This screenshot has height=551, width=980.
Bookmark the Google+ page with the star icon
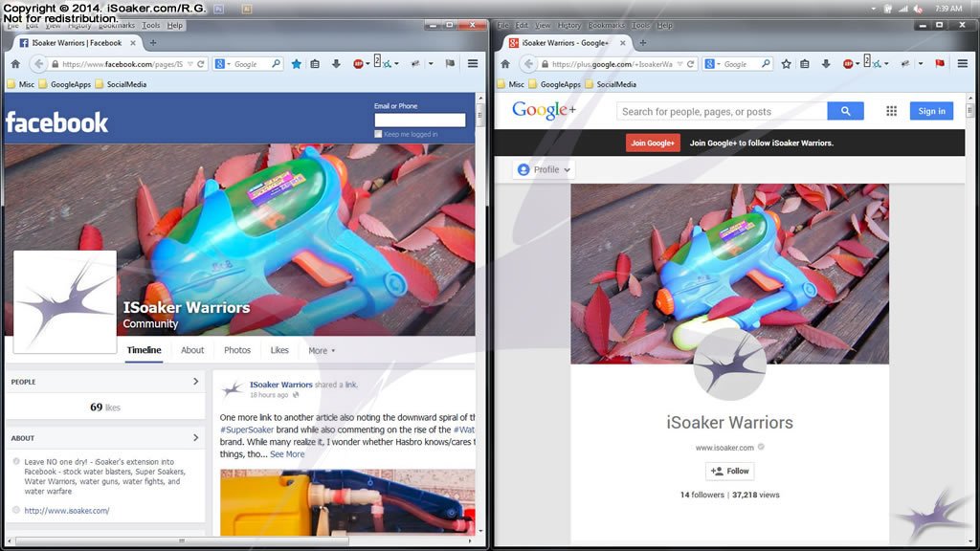[x=787, y=64]
